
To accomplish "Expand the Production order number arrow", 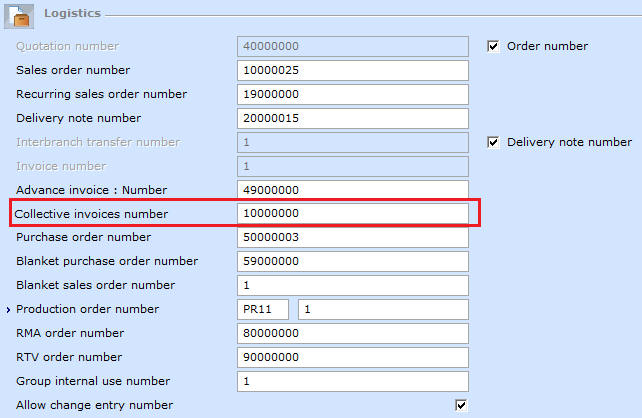I will click(8, 310).
